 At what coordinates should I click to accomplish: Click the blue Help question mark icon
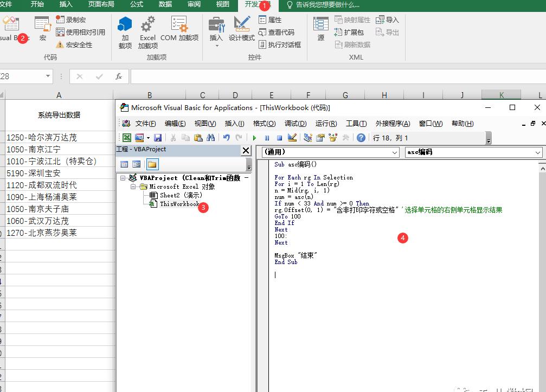click(x=361, y=138)
